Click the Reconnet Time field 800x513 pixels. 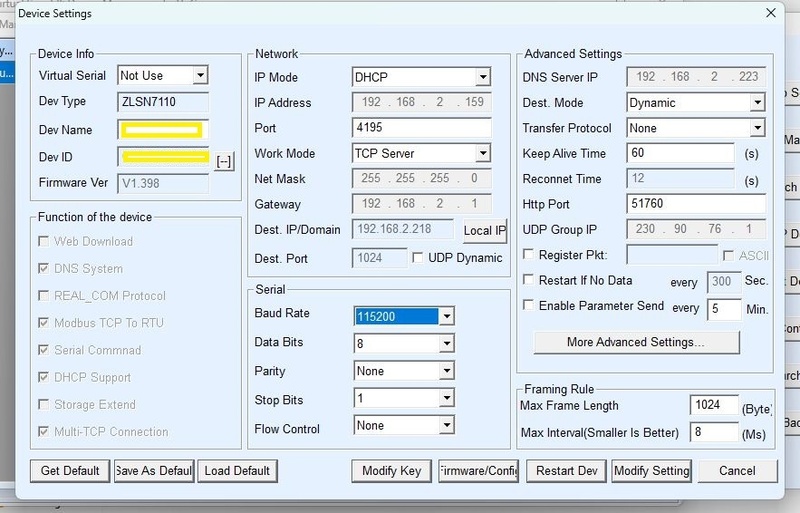pos(680,178)
